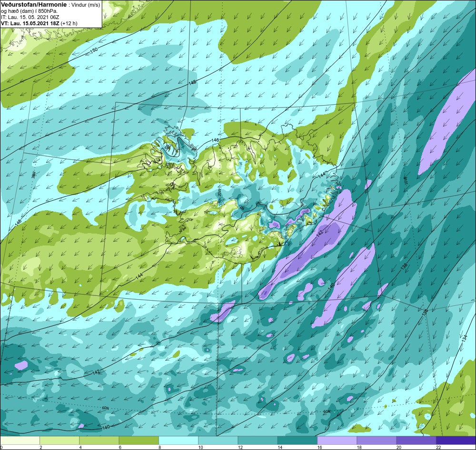The width and height of the screenshot is (476, 450).
Task: Click the 30W longitude label
Action: coord(33,175)
